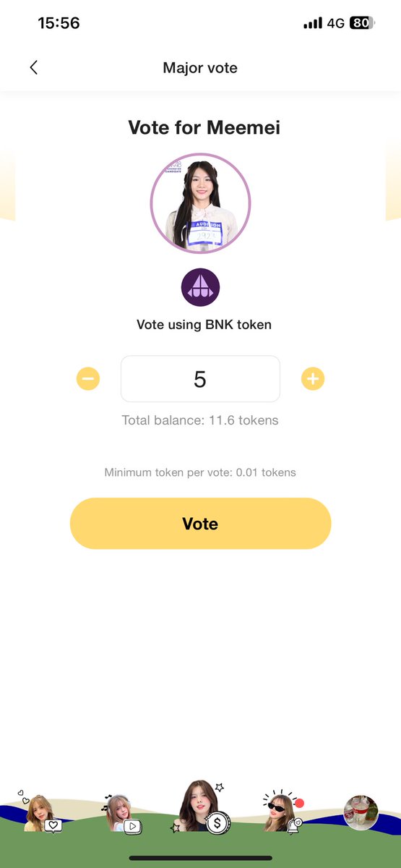Decrease token amount with minus button
Viewport: 401px width, 868px height.
88,378
